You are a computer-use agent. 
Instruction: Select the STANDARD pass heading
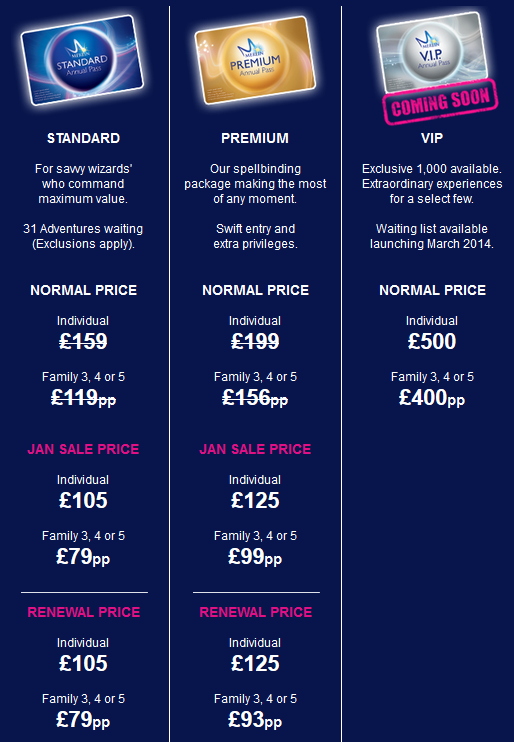[83, 138]
